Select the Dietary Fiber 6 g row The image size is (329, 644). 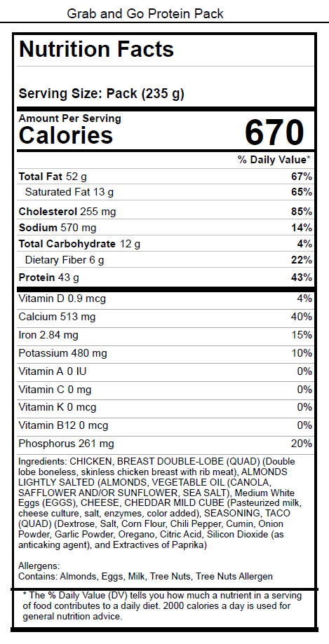166,260
